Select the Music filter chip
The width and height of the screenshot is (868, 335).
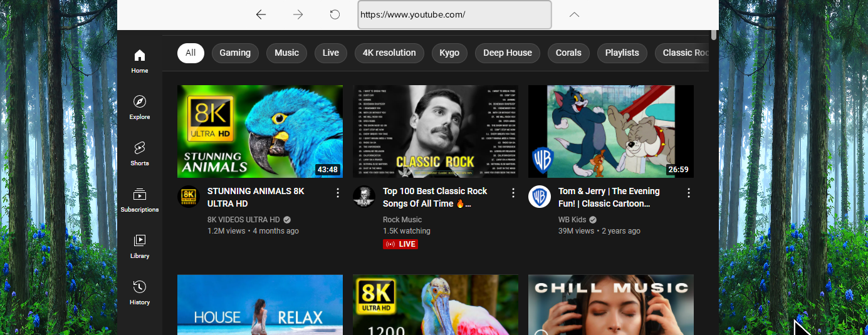(286, 53)
